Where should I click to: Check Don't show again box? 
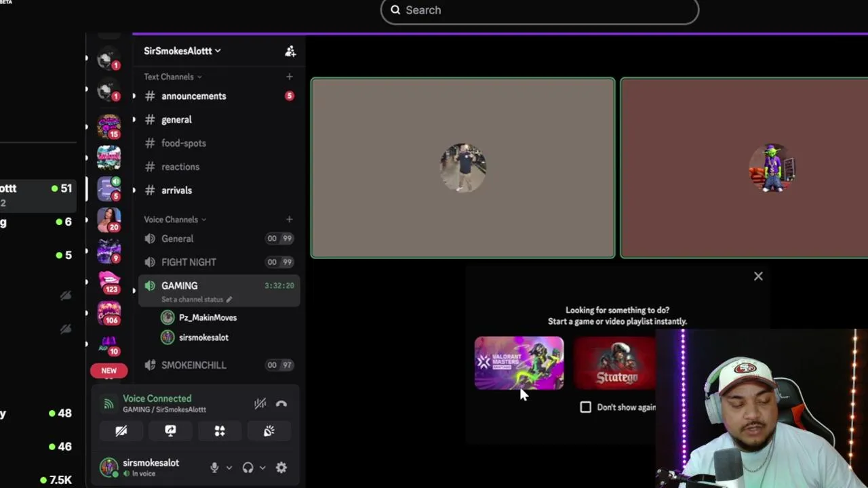[x=586, y=407]
